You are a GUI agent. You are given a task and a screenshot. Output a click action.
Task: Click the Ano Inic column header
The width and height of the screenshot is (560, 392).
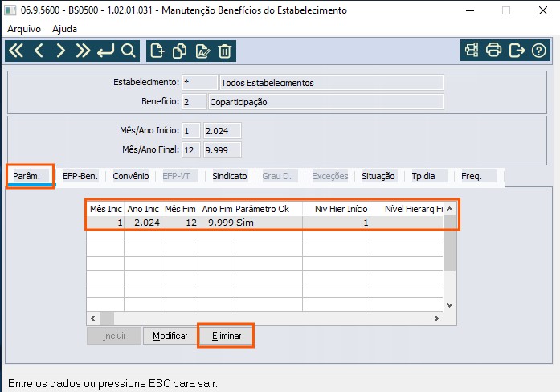click(142, 209)
